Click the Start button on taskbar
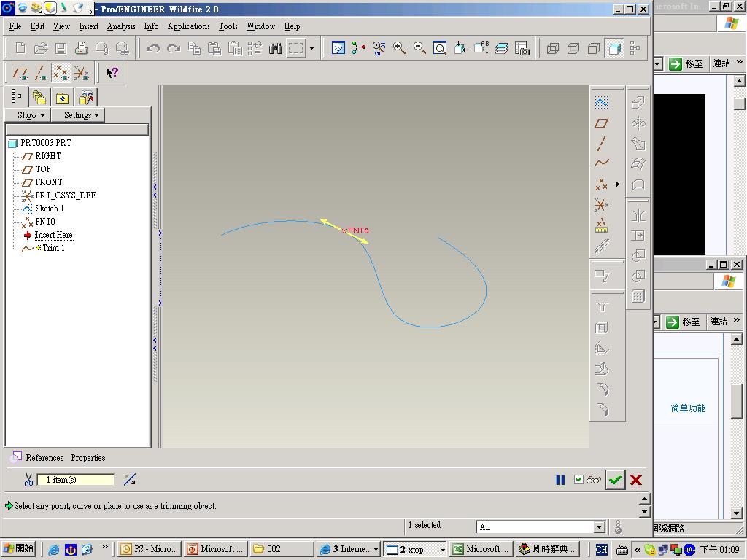Viewport: 747px width, 560px height. click(x=18, y=549)
